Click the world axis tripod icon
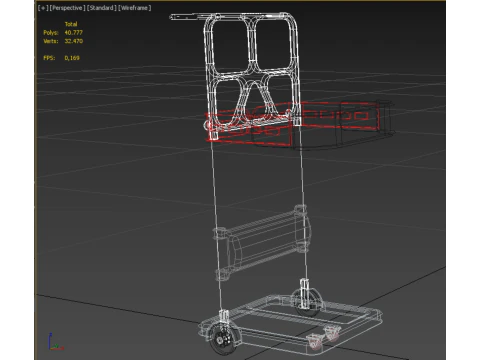 55,341
